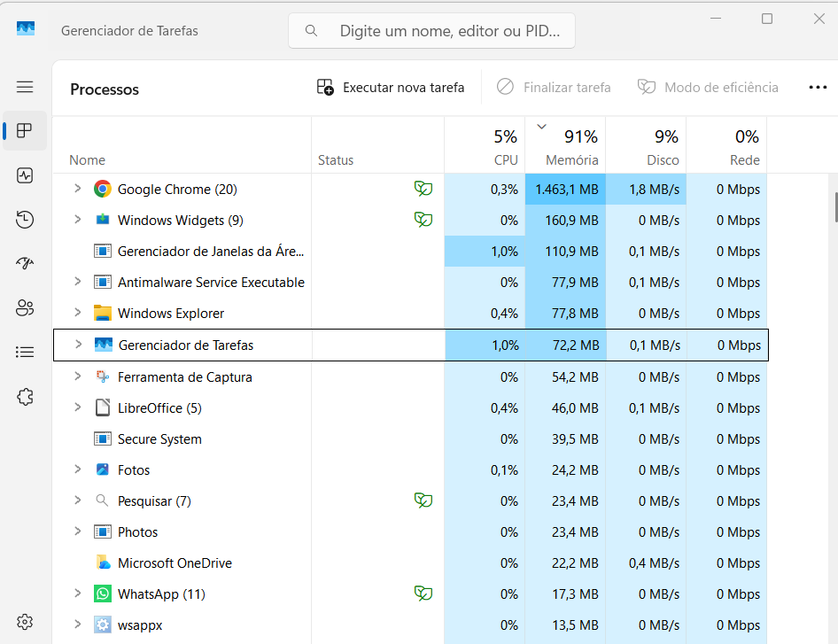Open the Details view in the sidebar
This screenshot has height=644, width=838.
pos(25,352)
